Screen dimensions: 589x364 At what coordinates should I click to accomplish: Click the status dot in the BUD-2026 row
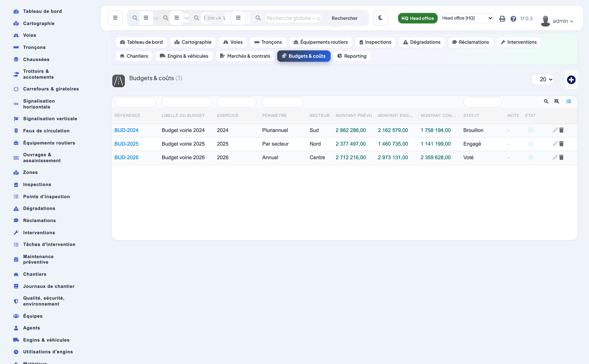(530, 157)
